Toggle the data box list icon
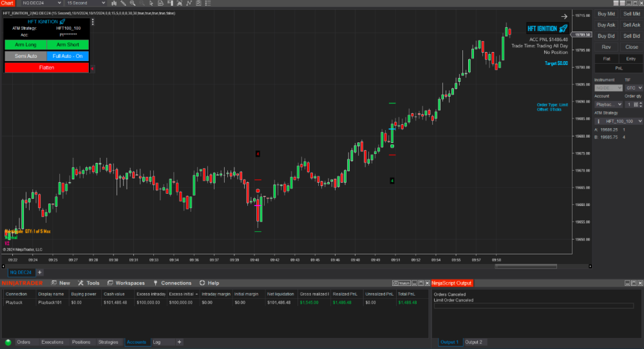 [208, 3]
